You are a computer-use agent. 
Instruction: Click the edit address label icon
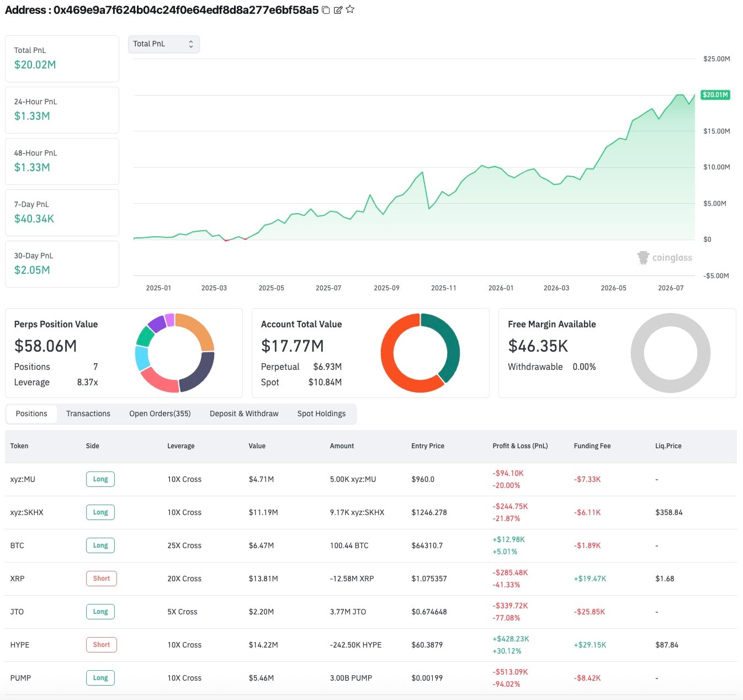tap(338, 10)
